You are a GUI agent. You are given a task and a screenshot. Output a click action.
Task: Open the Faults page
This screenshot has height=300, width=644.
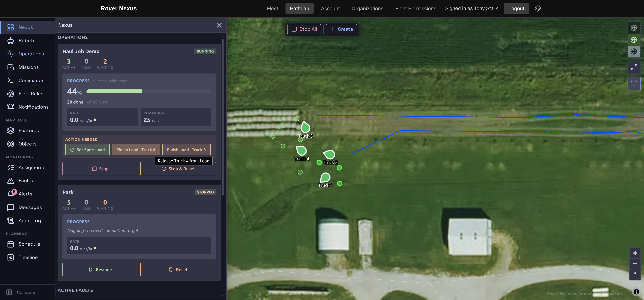28,181
